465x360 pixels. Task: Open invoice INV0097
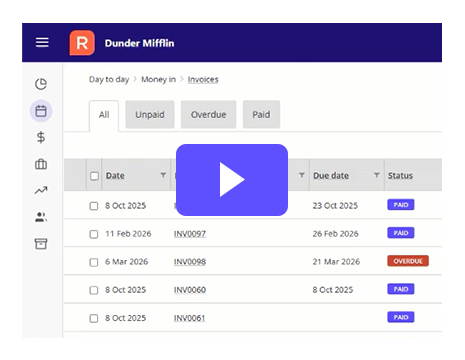coord(190,234)
